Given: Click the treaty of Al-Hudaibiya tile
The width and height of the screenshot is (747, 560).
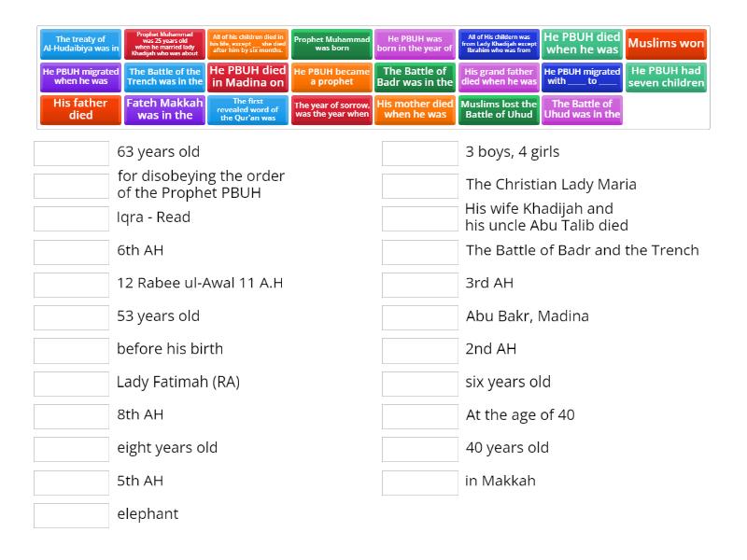Looking at the screenshot, I should click(x=81, y=43).
